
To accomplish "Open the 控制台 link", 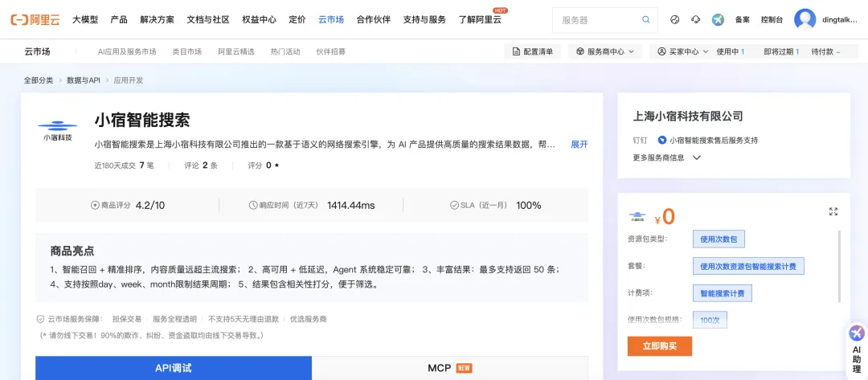I will tap(772, 20).
